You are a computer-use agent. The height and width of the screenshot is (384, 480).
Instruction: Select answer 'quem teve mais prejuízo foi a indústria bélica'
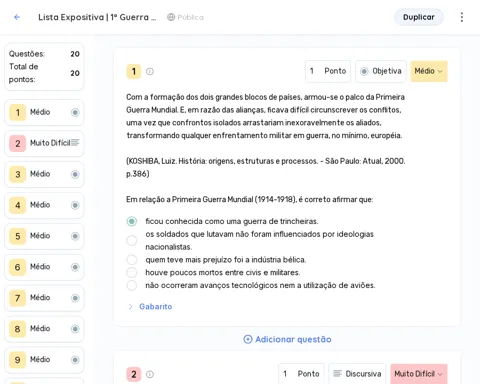pos(132,260)
